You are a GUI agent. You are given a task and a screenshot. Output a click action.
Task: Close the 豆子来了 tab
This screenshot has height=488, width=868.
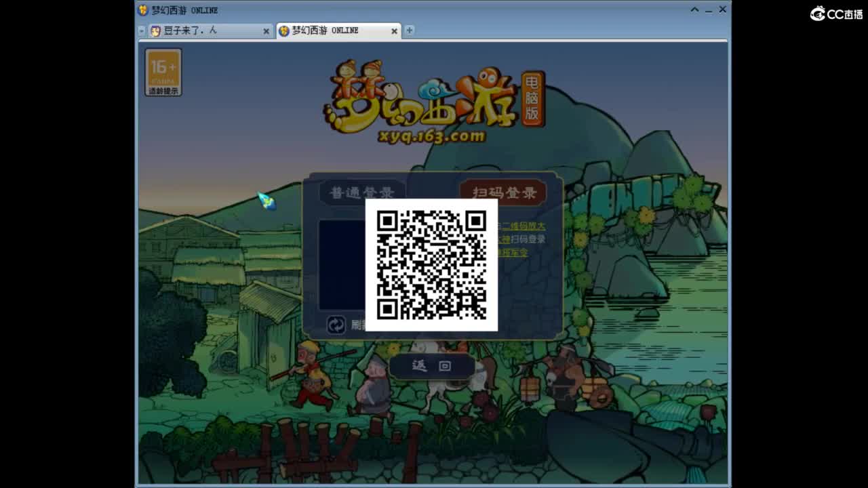266,31
